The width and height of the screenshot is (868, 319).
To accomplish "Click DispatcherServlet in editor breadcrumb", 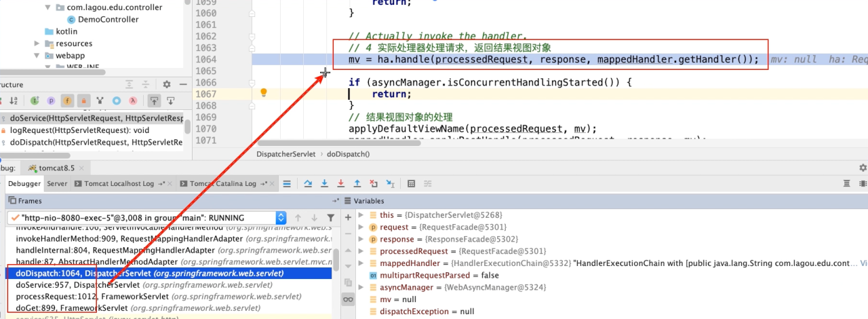I will coord(286,154).
